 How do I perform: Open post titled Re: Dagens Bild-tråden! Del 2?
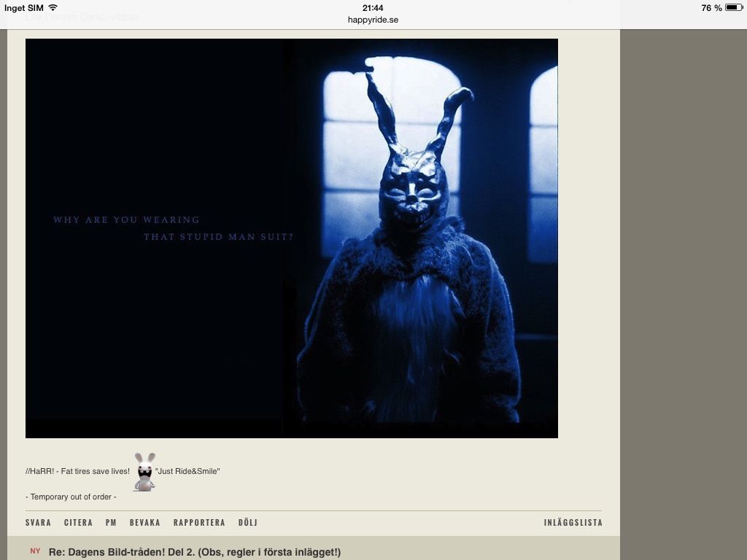pyautogui.click(x=195, y=552)
